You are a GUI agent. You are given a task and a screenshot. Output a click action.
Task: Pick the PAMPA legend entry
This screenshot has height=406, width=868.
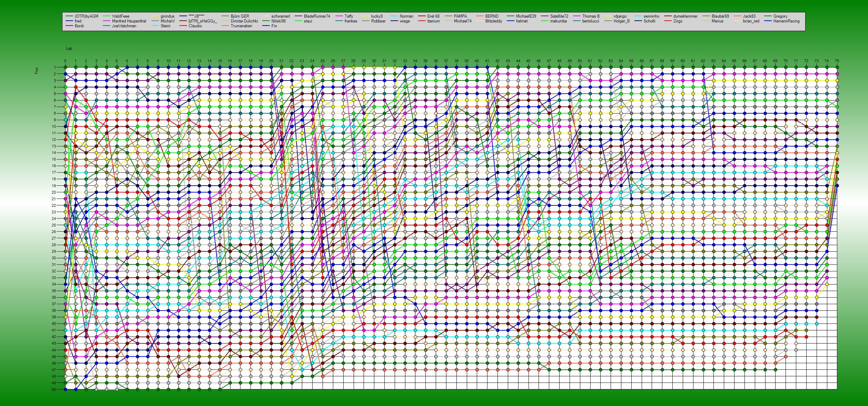460,16
